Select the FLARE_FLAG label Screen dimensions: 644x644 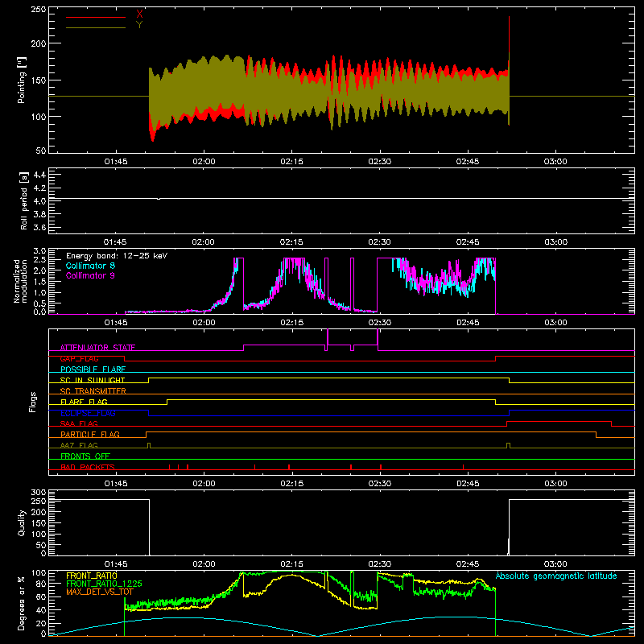[x=84, y=402]
